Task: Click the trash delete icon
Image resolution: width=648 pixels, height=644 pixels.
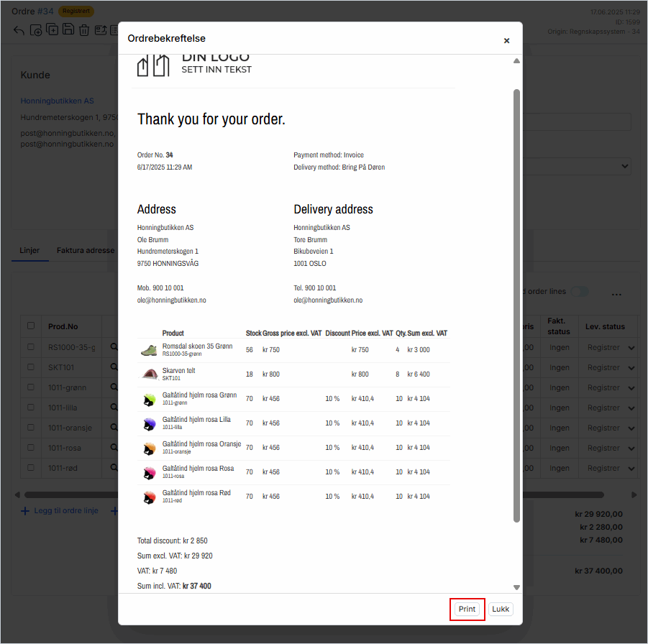Action: [x=84, y=30]
